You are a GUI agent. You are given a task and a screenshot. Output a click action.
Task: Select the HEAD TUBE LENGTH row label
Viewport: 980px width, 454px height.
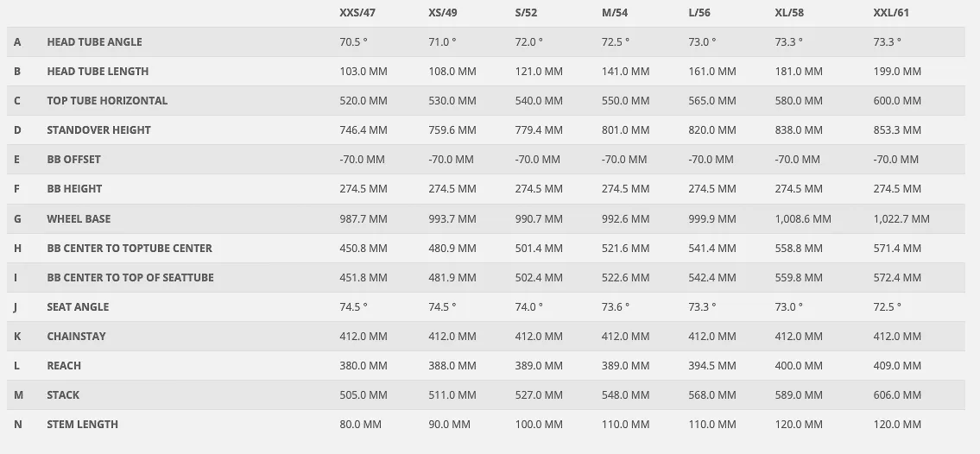(x=98, y=72)
